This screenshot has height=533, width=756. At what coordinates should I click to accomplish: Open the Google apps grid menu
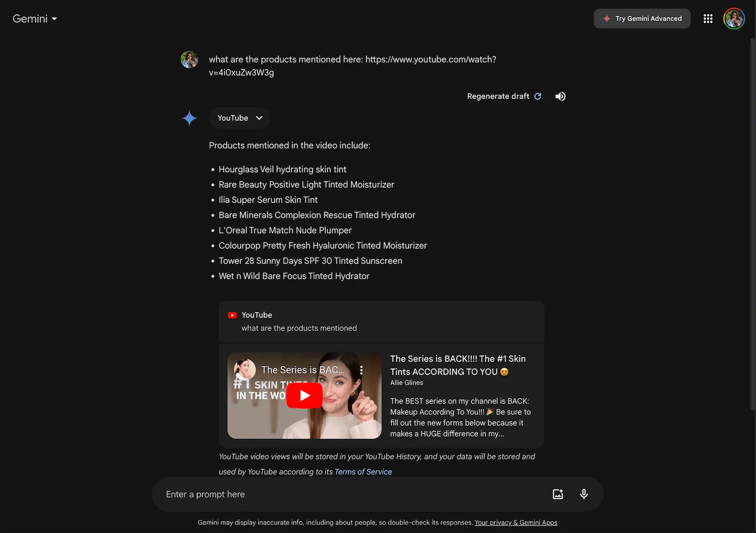click(x=708, y=18)
